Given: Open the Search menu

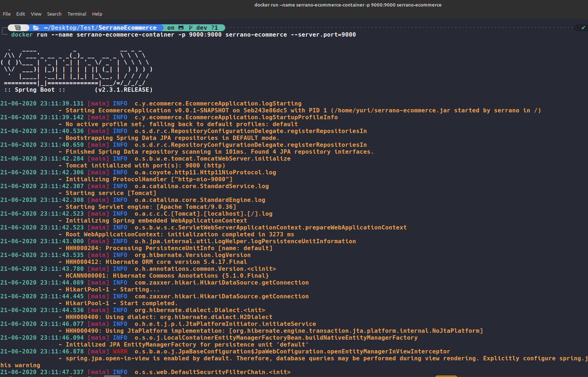Looking at the screenshot, I should click(x=54, y=14).
